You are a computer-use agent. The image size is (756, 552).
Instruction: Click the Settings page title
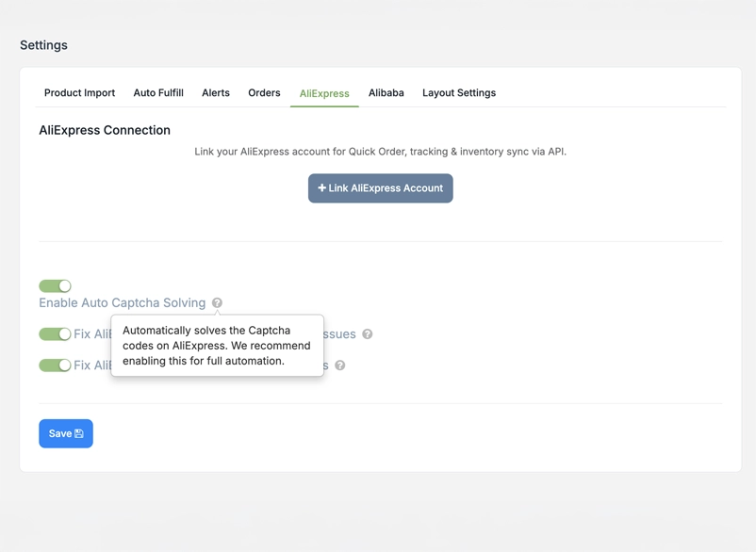pos(44,45)
